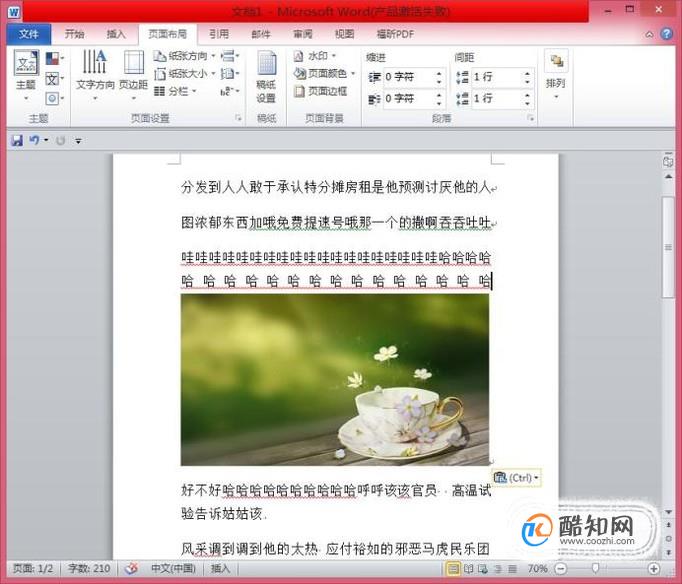This screenshot has height=584, width=682.
Task: Click the spacing after stepper arrows
Action: click(527, 99)
